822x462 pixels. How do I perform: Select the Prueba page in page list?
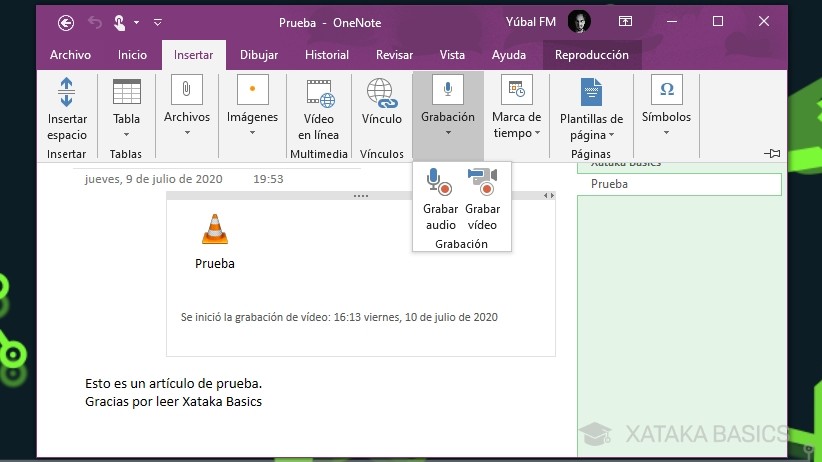coord(679,184)
